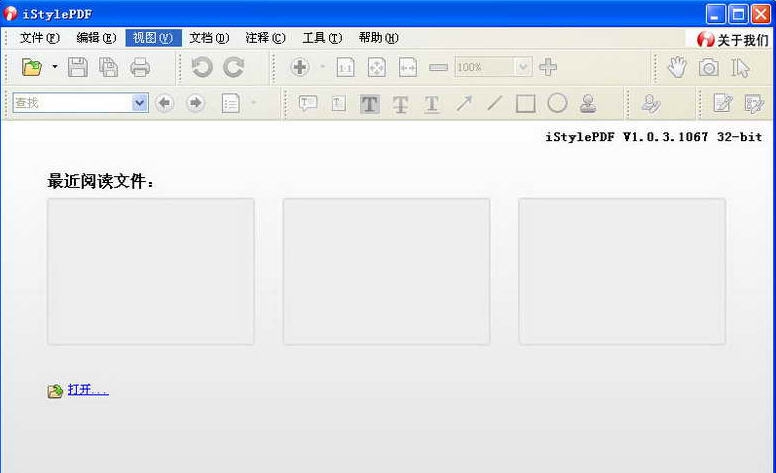Click the second recent file thumbnail
Image resolution: width=776 pixels, height=473 pixels.
(387, 272)
